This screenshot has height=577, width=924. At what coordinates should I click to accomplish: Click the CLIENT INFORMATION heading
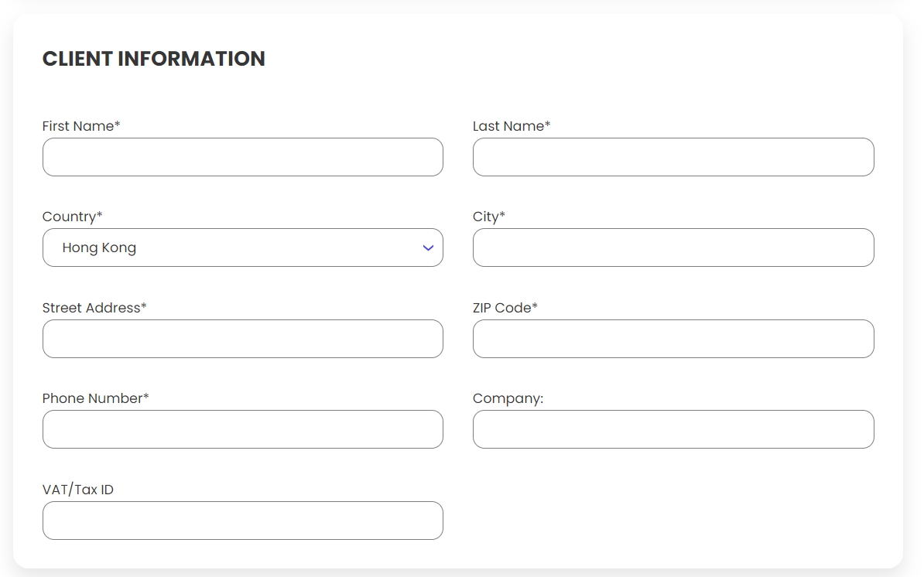(x=153, y=59)
